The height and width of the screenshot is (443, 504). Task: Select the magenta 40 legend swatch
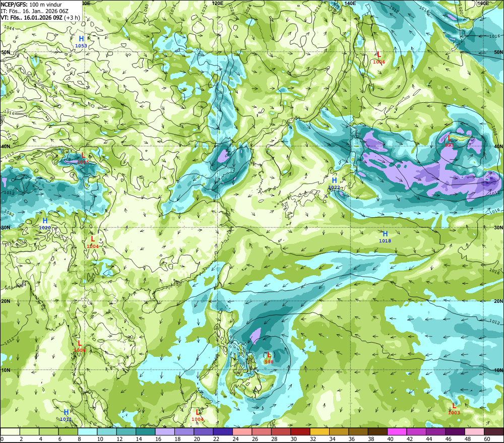point(397,431)
